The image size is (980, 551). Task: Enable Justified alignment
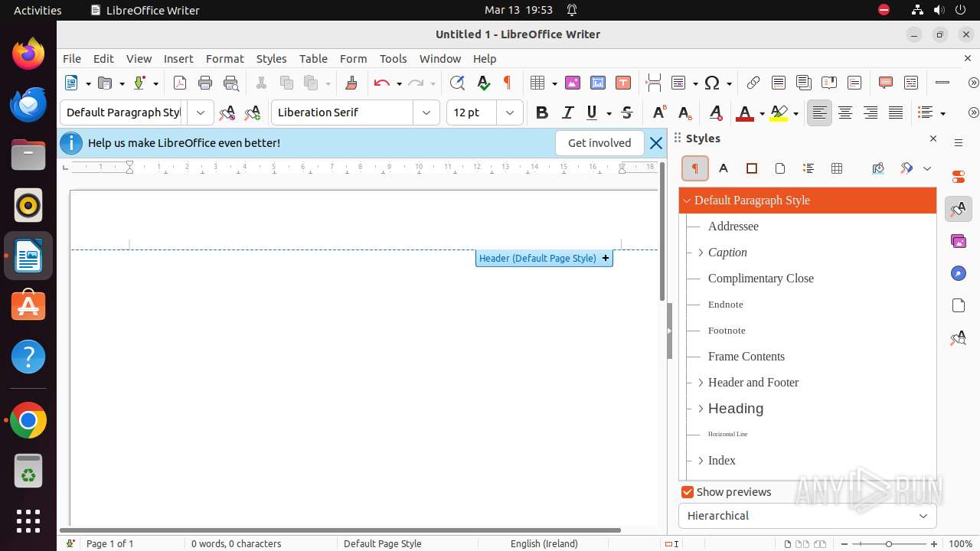pyautogui.click(x=896, y=112)
